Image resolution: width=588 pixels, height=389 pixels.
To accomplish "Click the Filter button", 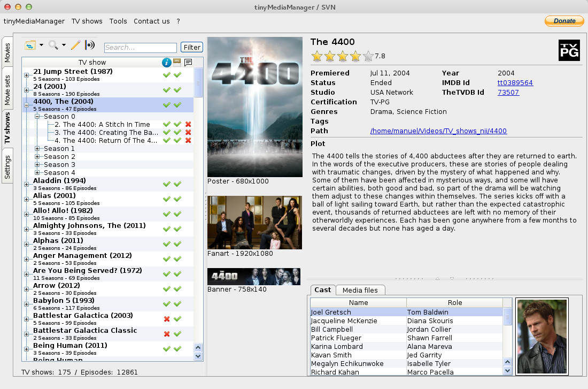I will click(191, 47).
